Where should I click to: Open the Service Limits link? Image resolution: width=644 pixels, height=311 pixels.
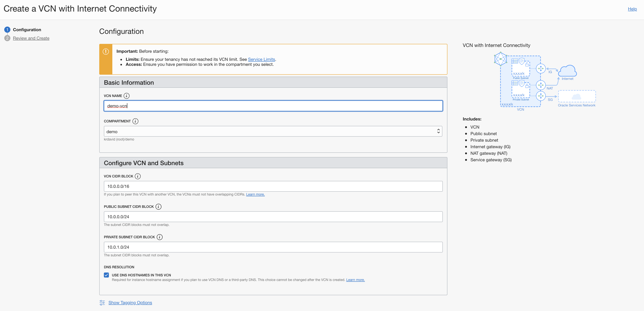(x=261, y=59)
